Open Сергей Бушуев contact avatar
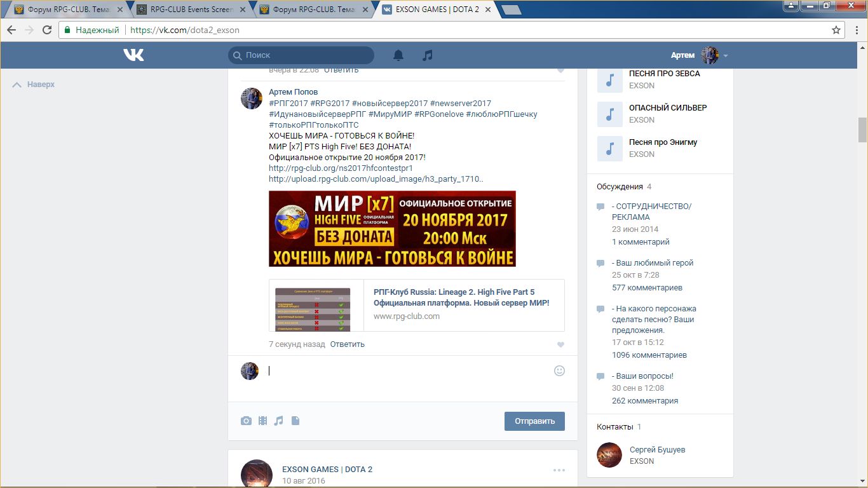The image size is (868, 488). pos(609,455)
